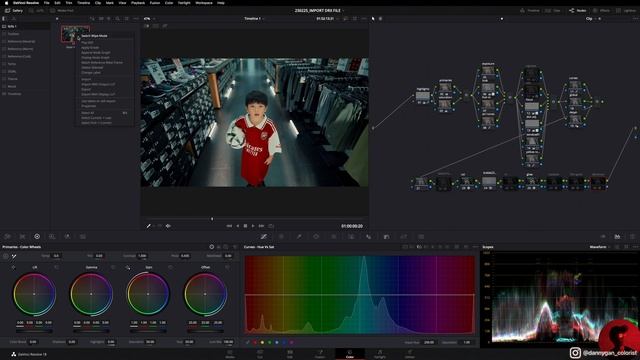
Task: Toggle the viewer audio mute icon
Action: [x=168, y=226]
